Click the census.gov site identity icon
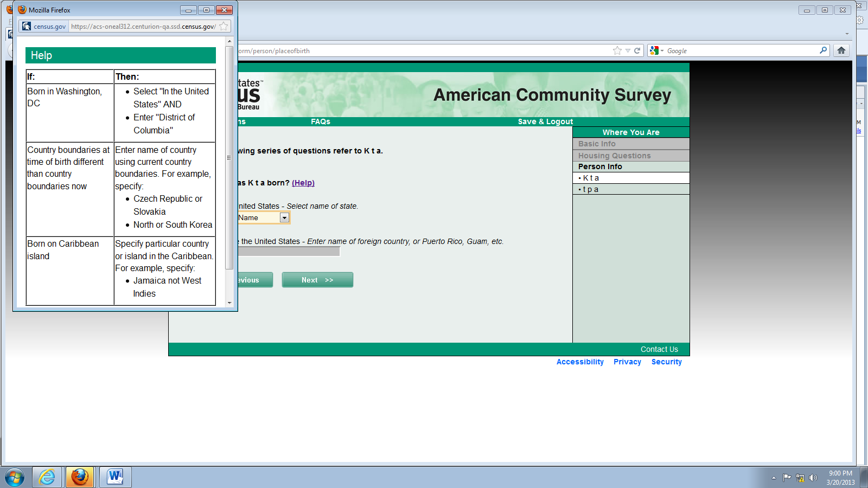This screenshot has width=868, height=488. [x=27, y=26]
